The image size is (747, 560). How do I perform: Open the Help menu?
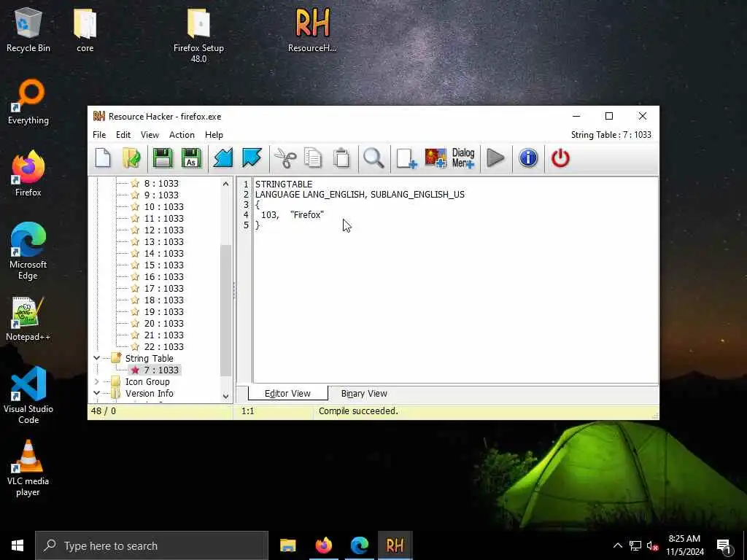point(214,135)
